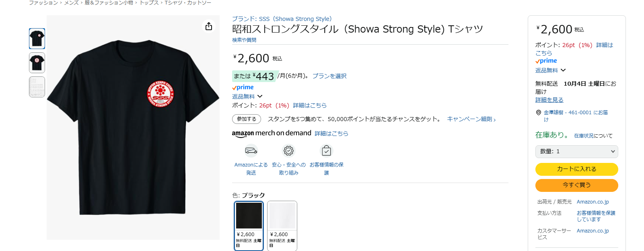644x251 pixels.
Task: Click the location pin icon beside the delivery address
Action: pyautogui.click(x=538, y=113)
